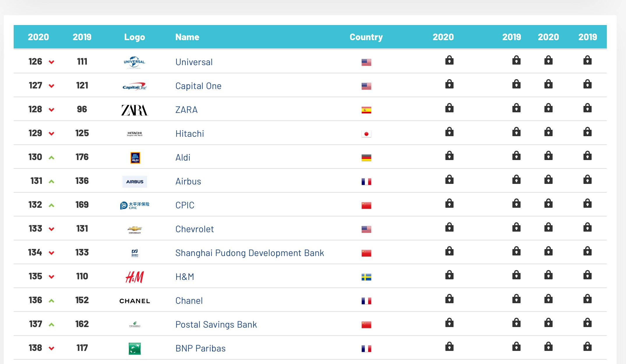Click the 2019 rank value 162
The width and height of the screenshot is (626, 364).
click(x=82, y=324)
